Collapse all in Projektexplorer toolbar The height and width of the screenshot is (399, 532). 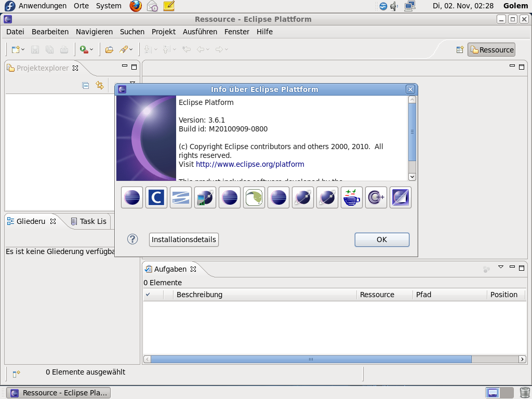(x=86, y=85)
